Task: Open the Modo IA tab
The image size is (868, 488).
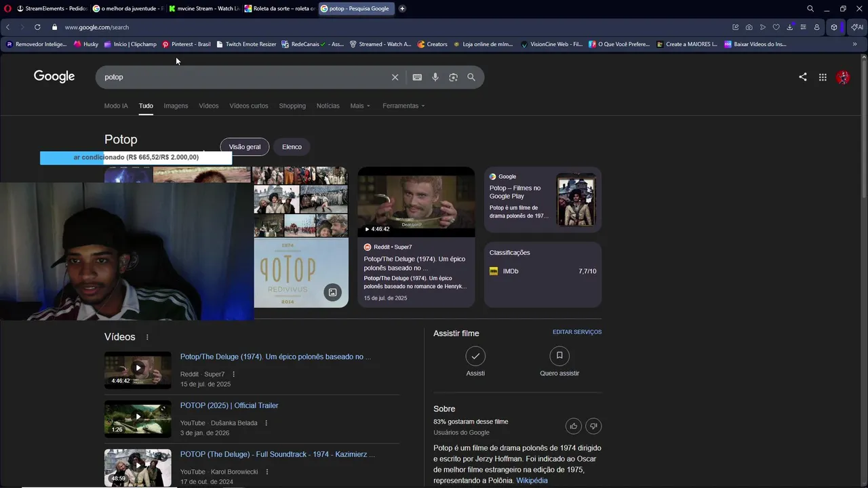Action: coord(116,106)
